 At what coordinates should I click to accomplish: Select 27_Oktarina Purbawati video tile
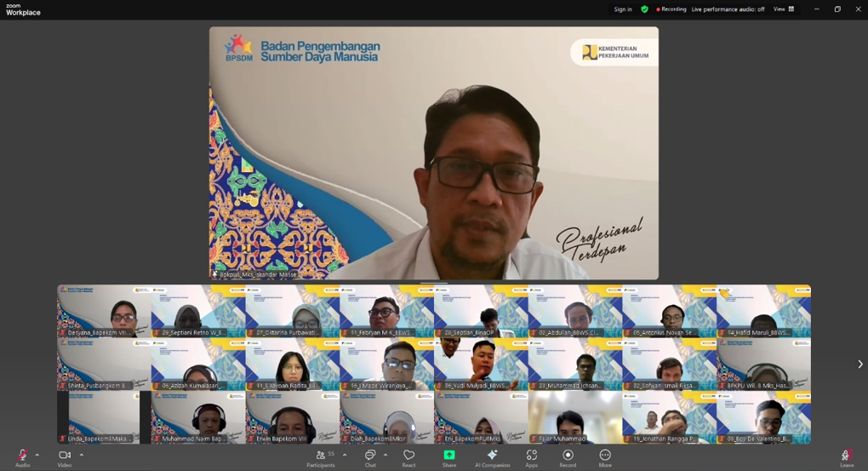pos(292,311)
